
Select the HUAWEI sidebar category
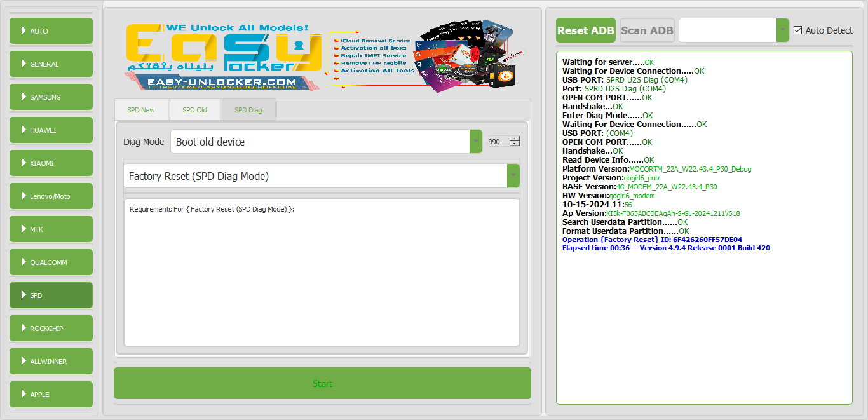point(51,130)
